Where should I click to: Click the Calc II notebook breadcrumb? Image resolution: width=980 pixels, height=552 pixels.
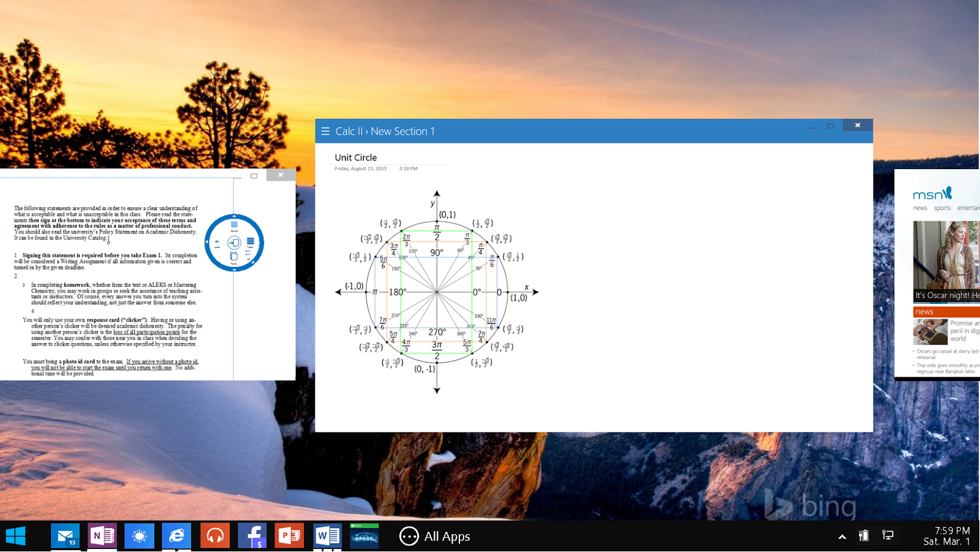pos(349,131)
